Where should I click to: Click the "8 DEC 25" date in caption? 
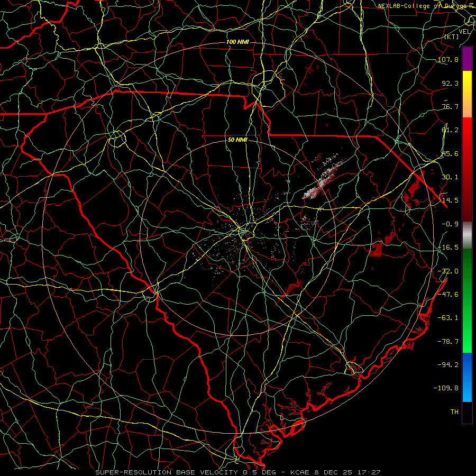pyautogui.click(x=334, y=472)
